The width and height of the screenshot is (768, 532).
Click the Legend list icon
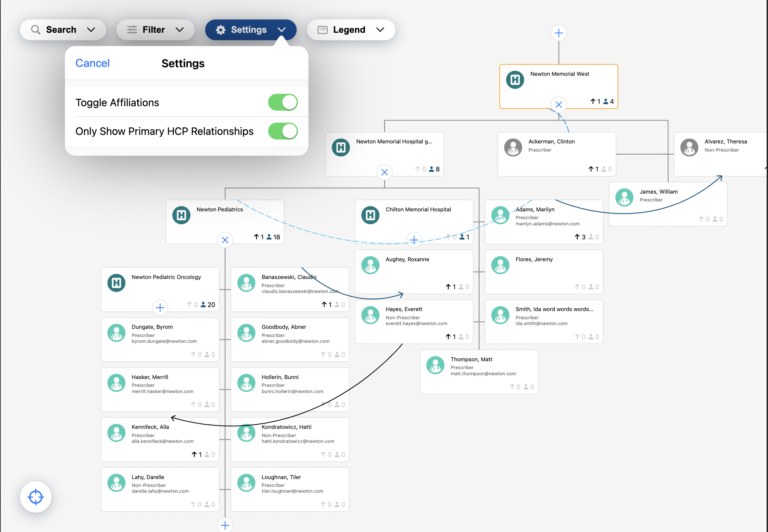(x=323, y=30)
